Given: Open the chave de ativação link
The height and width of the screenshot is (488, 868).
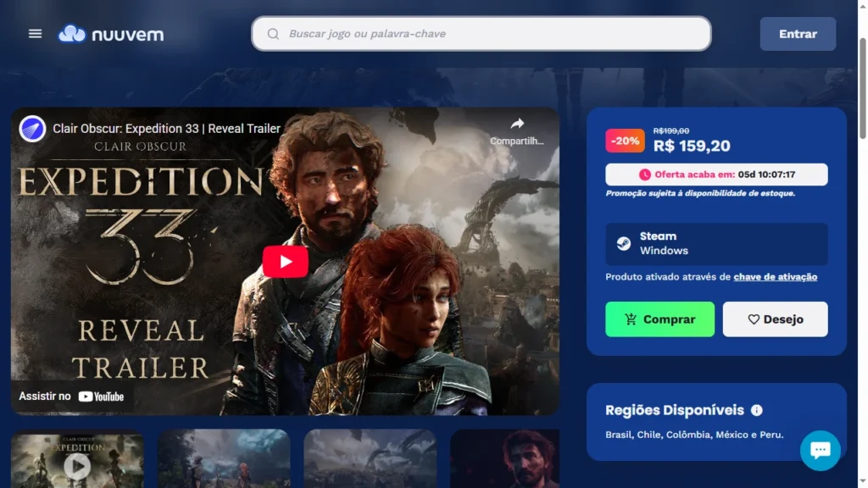Looking at the screenshot, I should pyautogui.click(x=775, y=277).
